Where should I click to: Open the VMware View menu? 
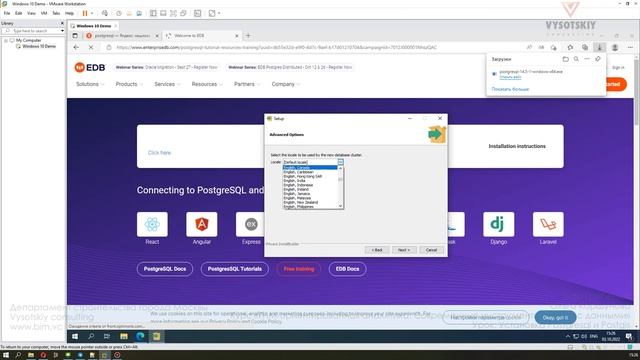pyautogui.click(x=31, y=13)
